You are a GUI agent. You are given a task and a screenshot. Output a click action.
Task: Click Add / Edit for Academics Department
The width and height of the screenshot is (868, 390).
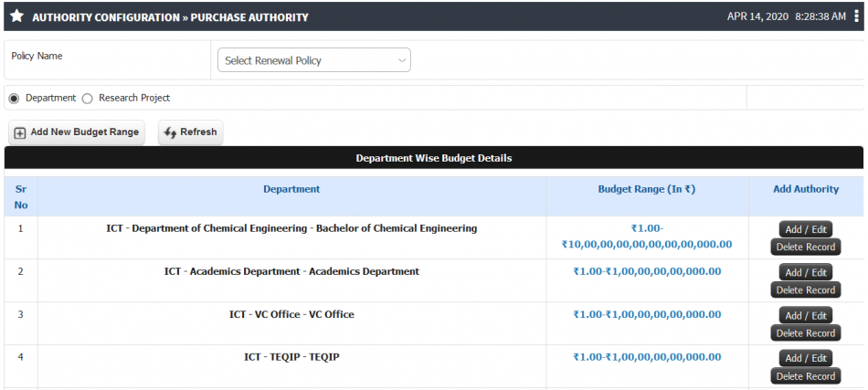(x=806, y=272)
